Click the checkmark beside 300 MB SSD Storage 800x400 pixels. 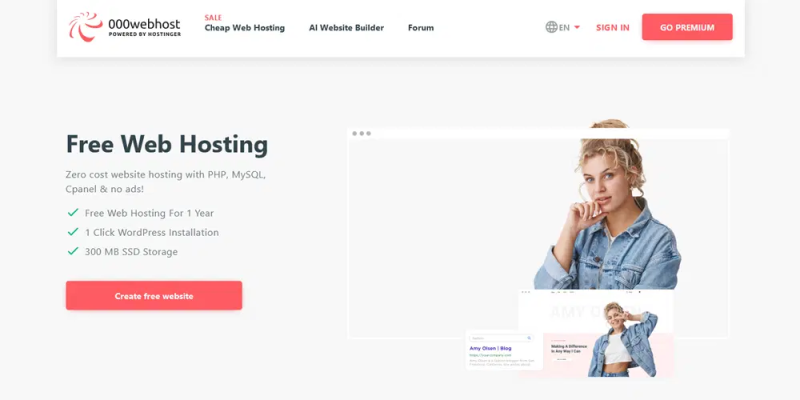[x=73, y=251]
